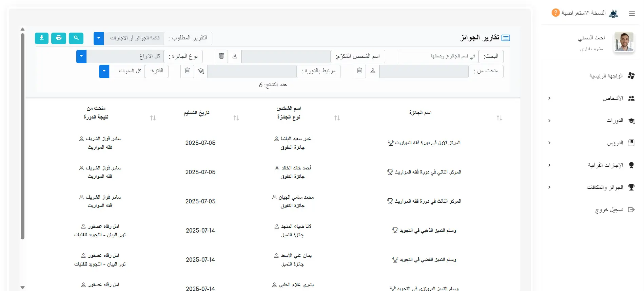
Task: Click the course picker graduation cap icon
Action: click(x=201, y=71)
